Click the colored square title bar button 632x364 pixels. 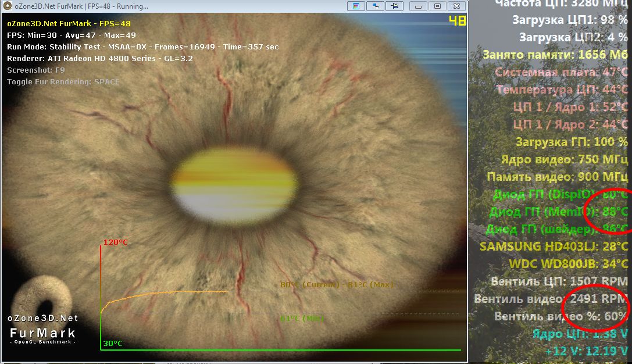pyautogui.click(x=356, y=6)
